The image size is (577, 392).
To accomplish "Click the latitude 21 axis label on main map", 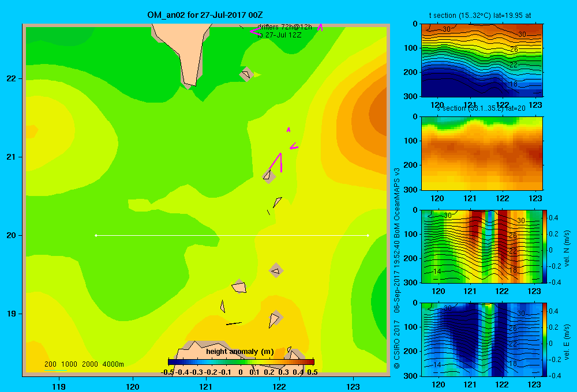I will (x=12, y=157).
